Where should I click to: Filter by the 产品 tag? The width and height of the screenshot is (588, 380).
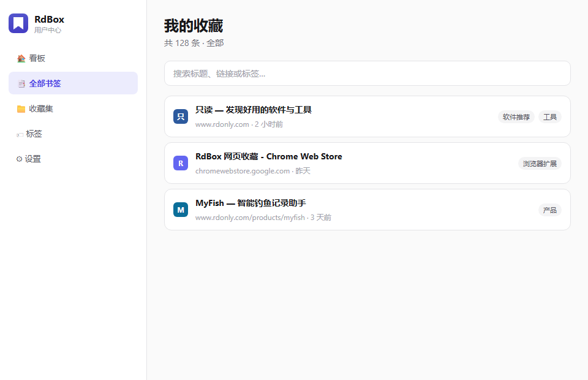click(x=550, y=210)
